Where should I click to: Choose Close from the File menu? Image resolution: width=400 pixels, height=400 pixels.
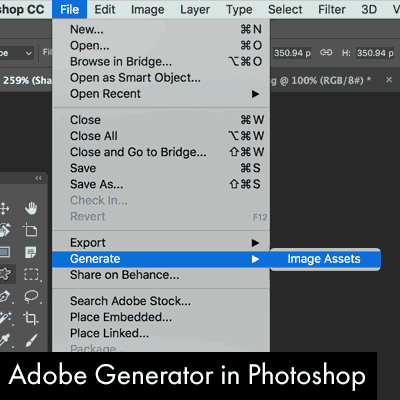coord(161,120)
